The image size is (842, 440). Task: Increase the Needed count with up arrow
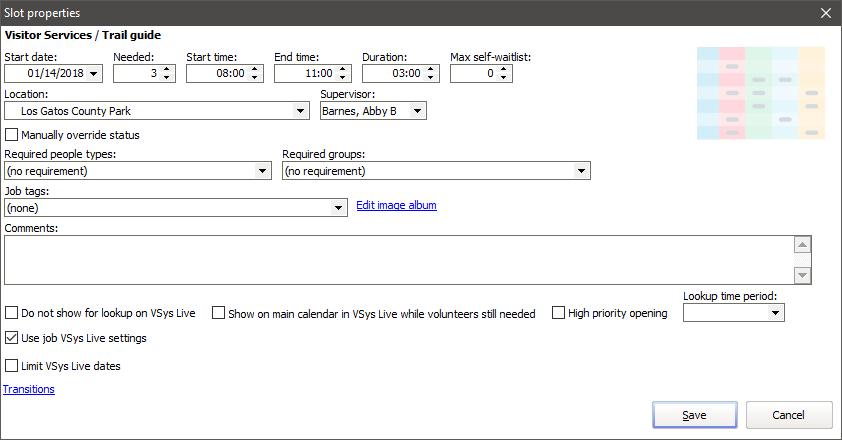(x=166, y=69)
